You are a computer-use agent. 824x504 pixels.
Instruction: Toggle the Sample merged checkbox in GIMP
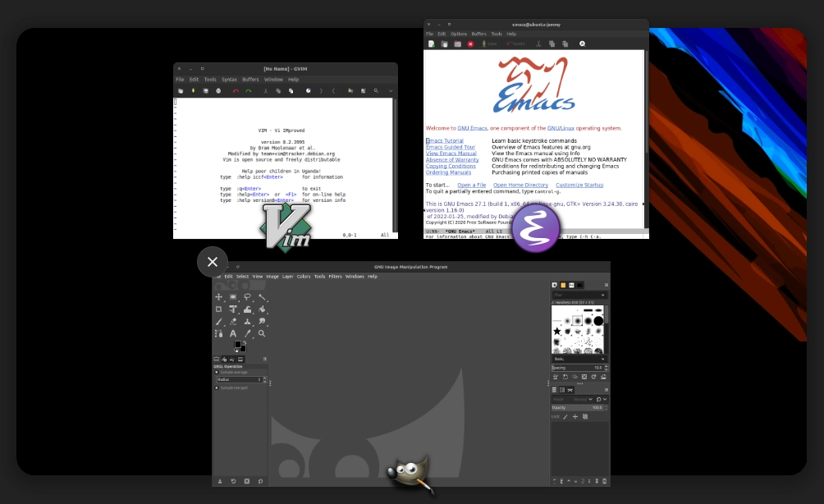point(216,388)
